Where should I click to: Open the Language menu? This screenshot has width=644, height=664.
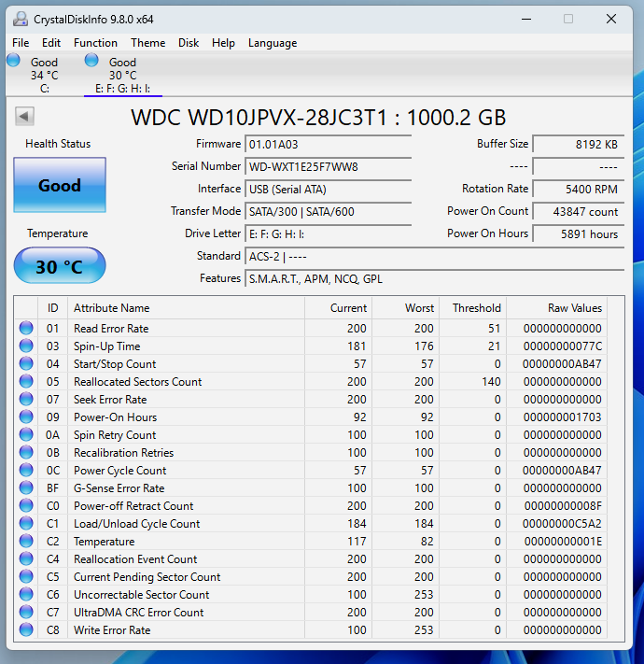coord(273,43)
